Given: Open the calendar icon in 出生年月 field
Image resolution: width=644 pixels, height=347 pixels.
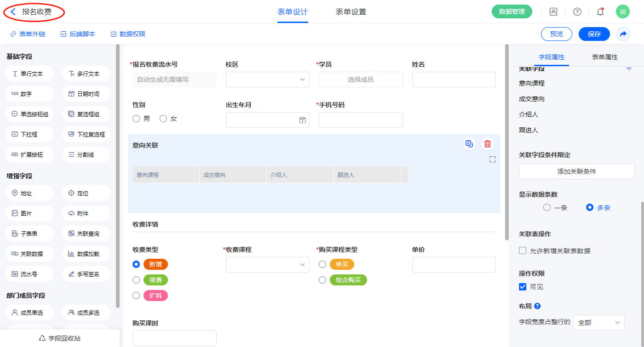Looking at the screenshot, I should pos(302,120).
